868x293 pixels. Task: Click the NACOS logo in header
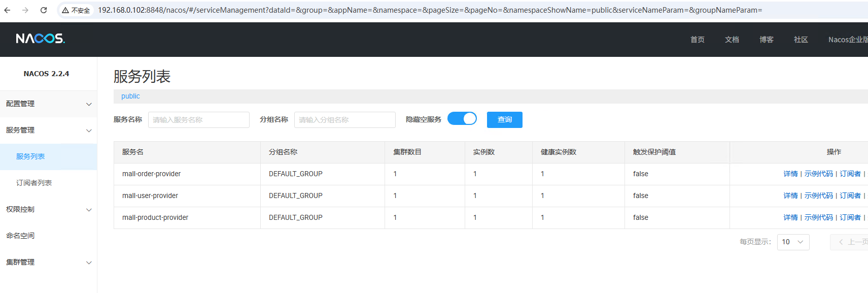41,39
